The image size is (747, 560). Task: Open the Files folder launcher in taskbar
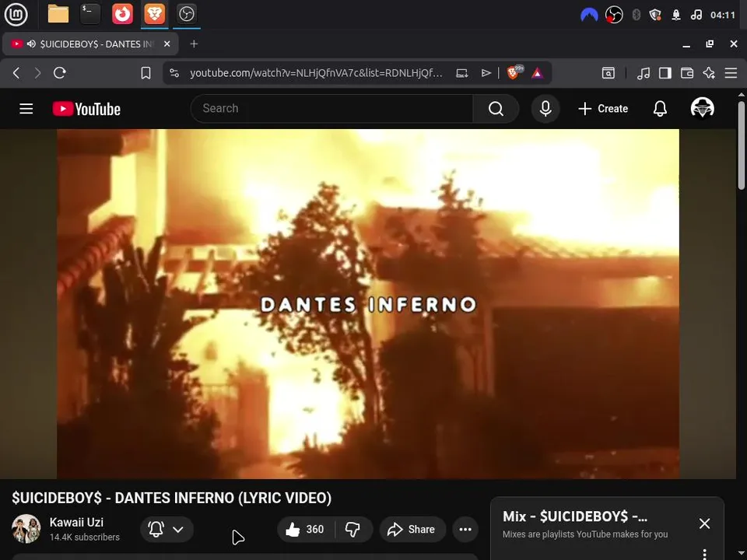(x=58, y=14)
